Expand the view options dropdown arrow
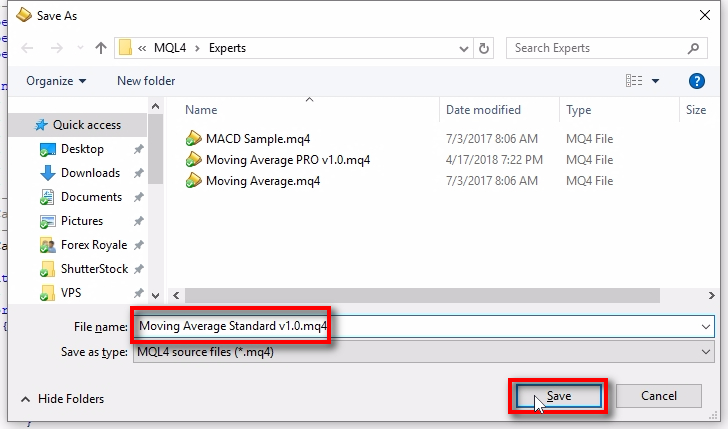Viewport: 728px width, 429px height. pyautogui.click(x=656, y=81)
